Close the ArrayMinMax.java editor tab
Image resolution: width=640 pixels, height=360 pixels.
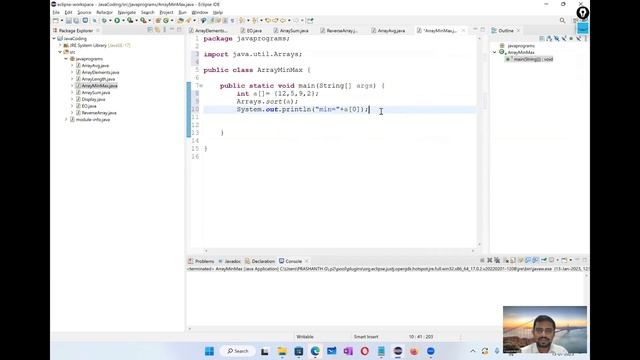[463, 31]
